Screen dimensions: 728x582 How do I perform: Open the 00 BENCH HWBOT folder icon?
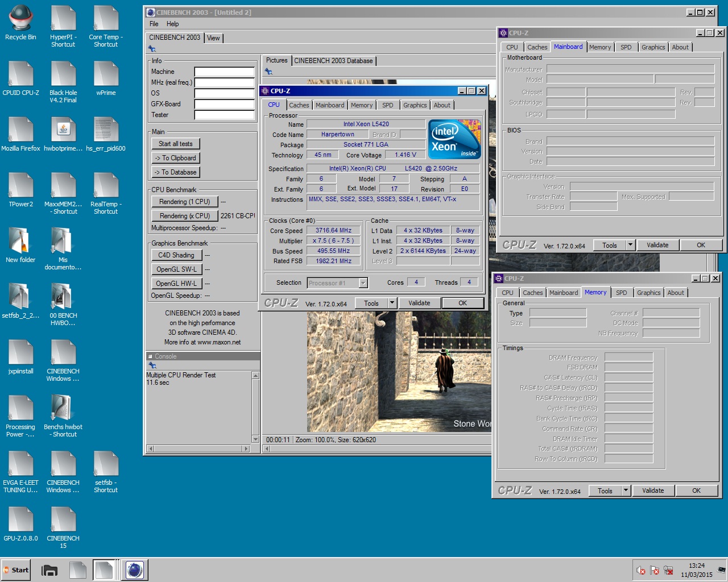(63, 305)
